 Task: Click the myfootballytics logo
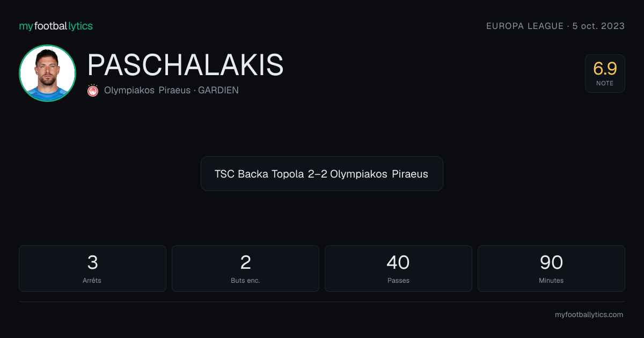[x=56, y=26]
